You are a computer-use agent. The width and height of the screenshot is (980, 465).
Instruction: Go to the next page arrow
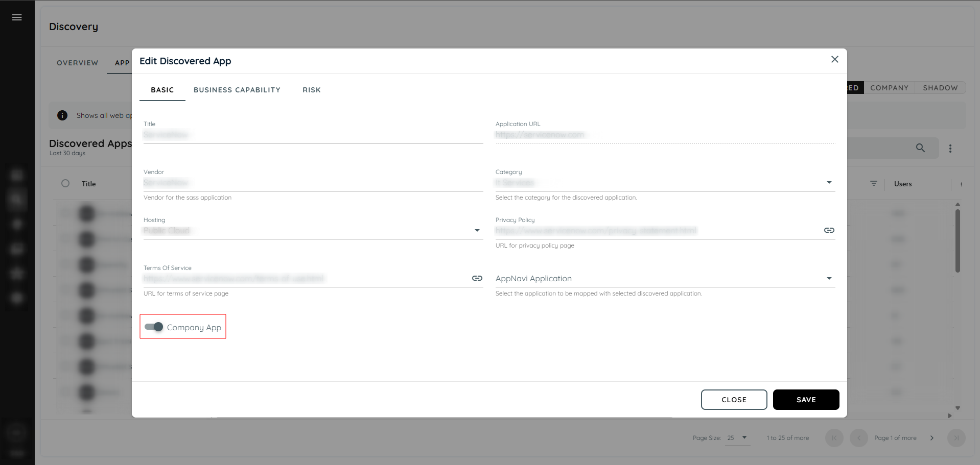pyautogui.click(x=932, y=438)
